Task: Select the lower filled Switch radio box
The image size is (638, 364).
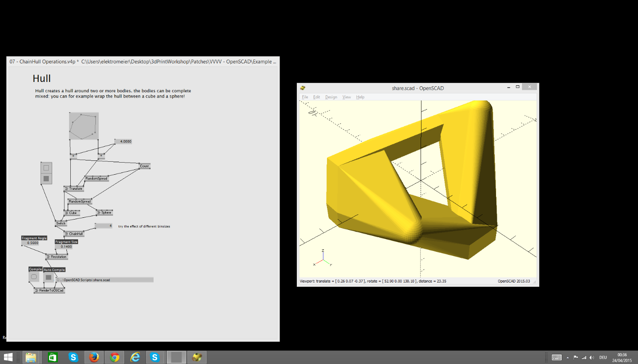Action: tap(46, 179)
